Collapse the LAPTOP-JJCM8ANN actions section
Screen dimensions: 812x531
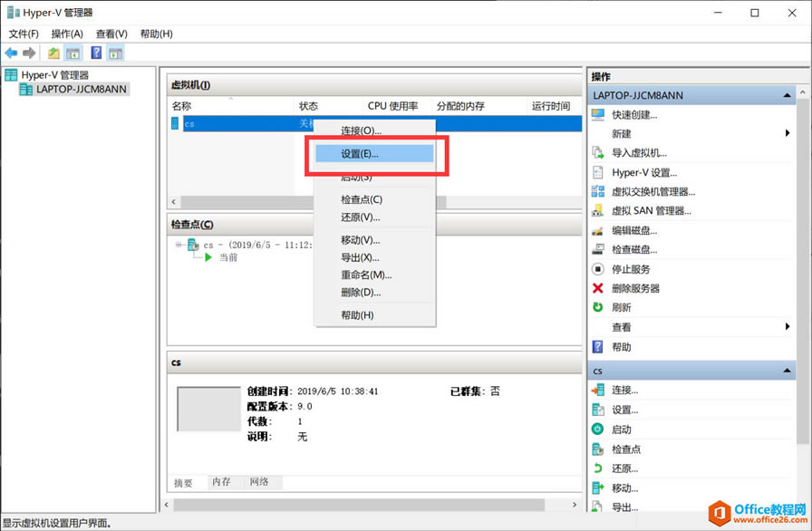pyautogui.click(x=787, y=95)
